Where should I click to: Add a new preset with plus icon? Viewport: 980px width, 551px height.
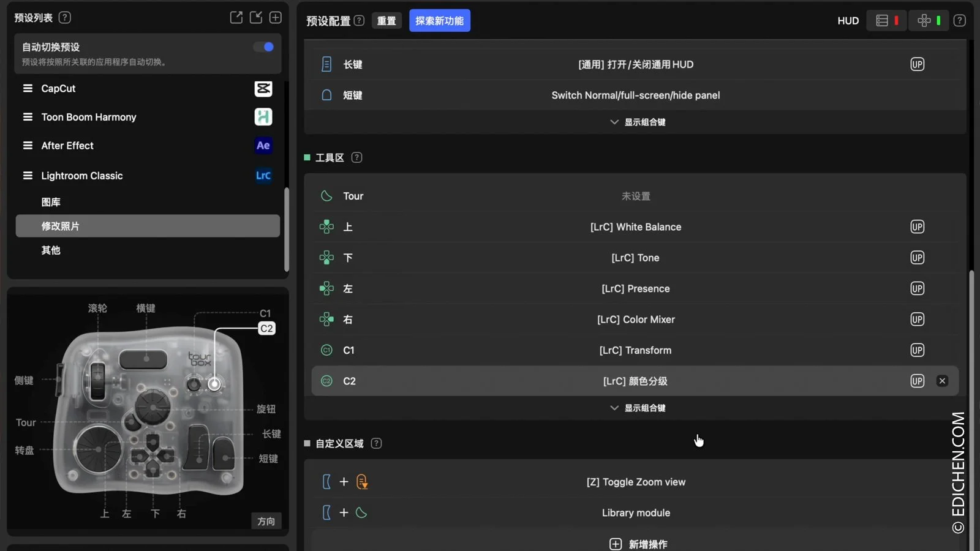pyautogui.click(x=276, y=18)
